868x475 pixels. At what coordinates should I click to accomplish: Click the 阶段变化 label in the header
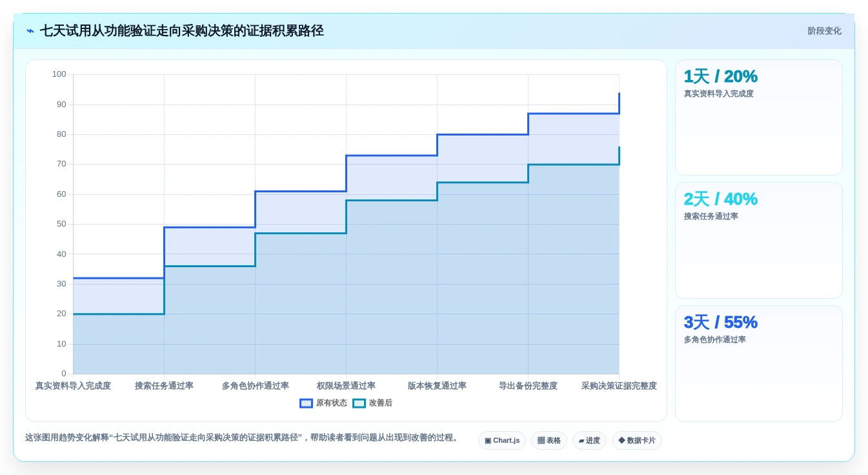coord(824,31)
